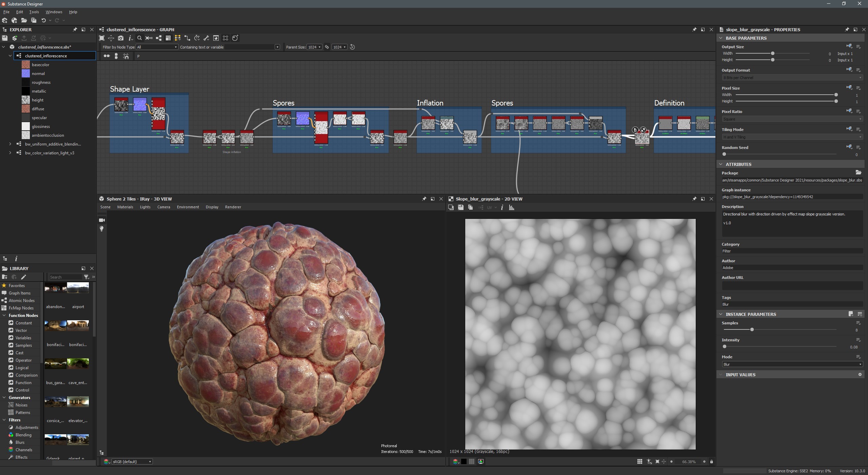Viewport: 868px width, 475px height.
Task: Adjust the Samples slider in Instance Parameters
Action: pyautogui.click(x=752, y=329)
